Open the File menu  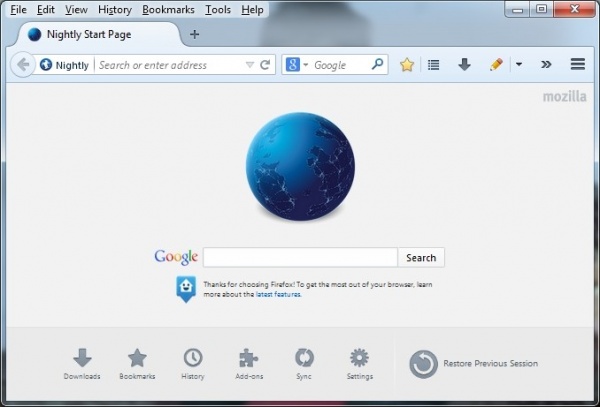pyautogui.click(x=18, y=10)
